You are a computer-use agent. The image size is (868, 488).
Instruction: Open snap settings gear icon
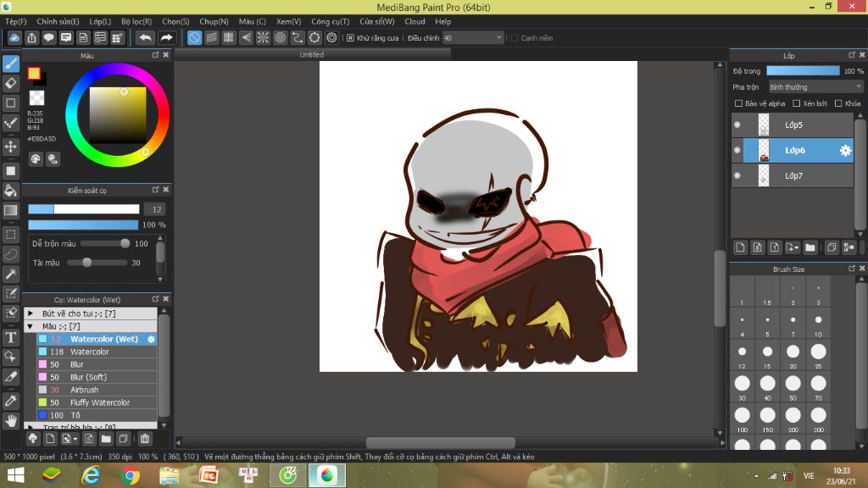coord(331,37)
